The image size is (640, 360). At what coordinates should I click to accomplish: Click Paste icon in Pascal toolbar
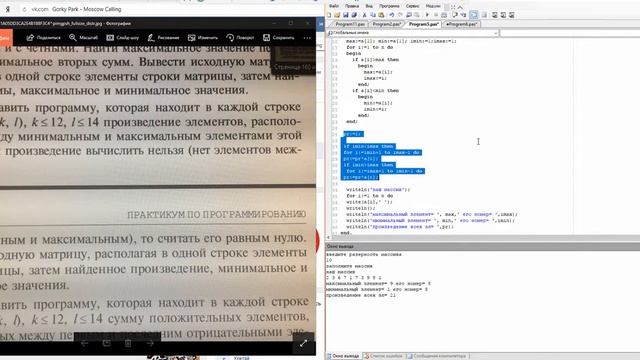[381, 15]
